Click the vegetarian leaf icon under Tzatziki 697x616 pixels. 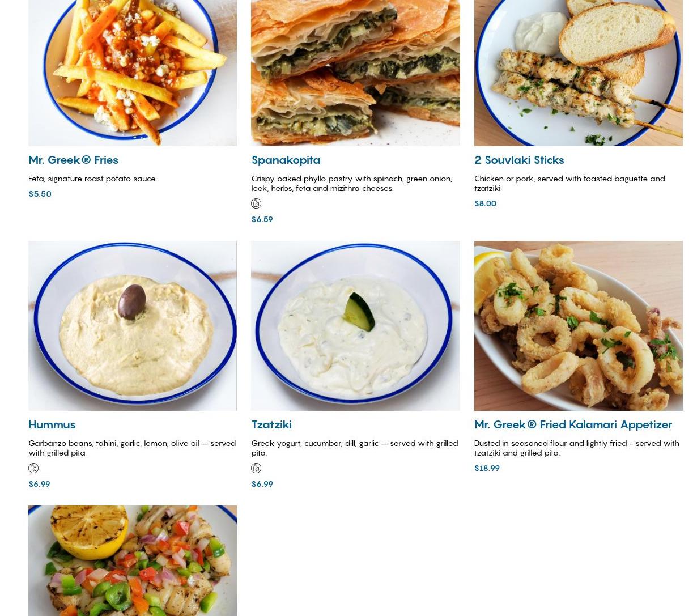(256, 468)
